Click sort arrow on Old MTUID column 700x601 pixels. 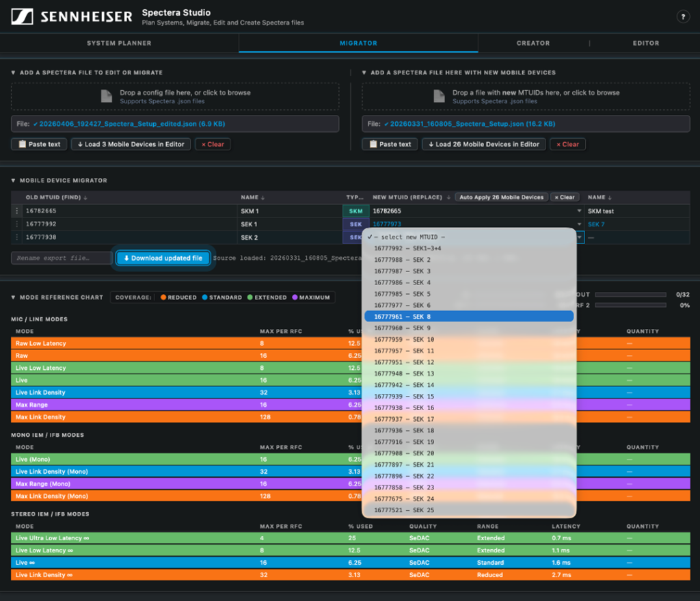tap(85, 198)
